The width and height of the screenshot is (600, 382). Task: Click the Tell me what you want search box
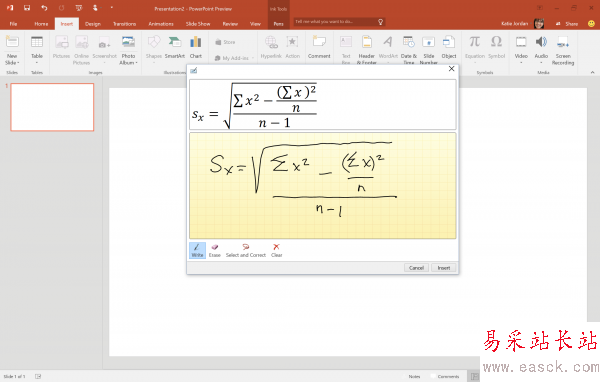point(339,22)
